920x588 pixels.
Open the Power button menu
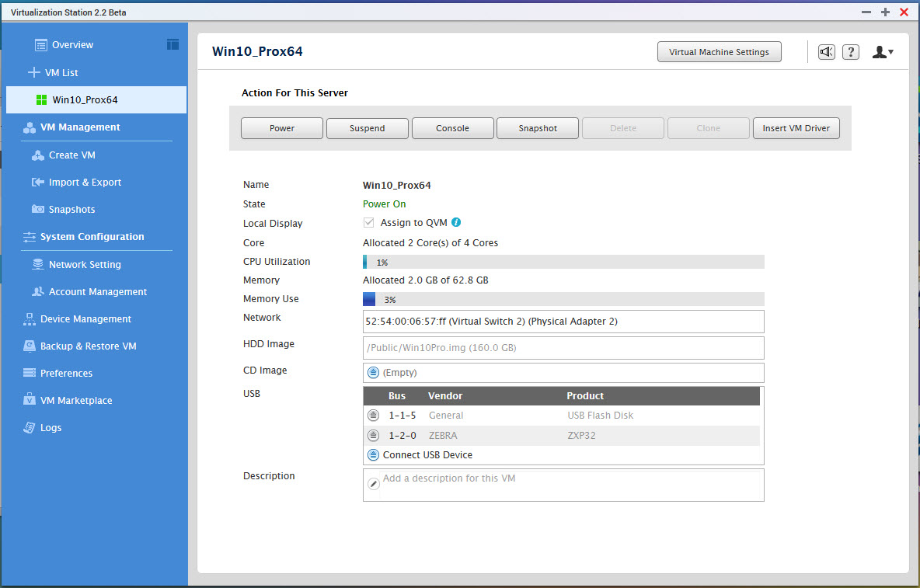click(282, 128)
